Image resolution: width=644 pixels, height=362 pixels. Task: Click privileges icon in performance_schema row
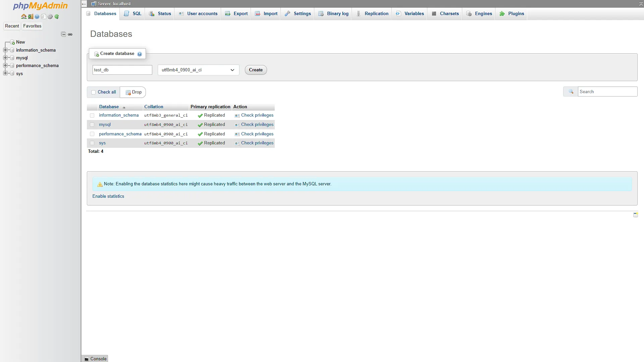coord(237,134)
